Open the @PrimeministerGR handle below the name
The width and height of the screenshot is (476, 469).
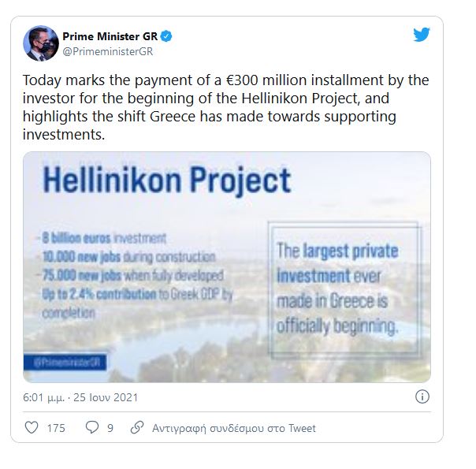pos(107,51)
